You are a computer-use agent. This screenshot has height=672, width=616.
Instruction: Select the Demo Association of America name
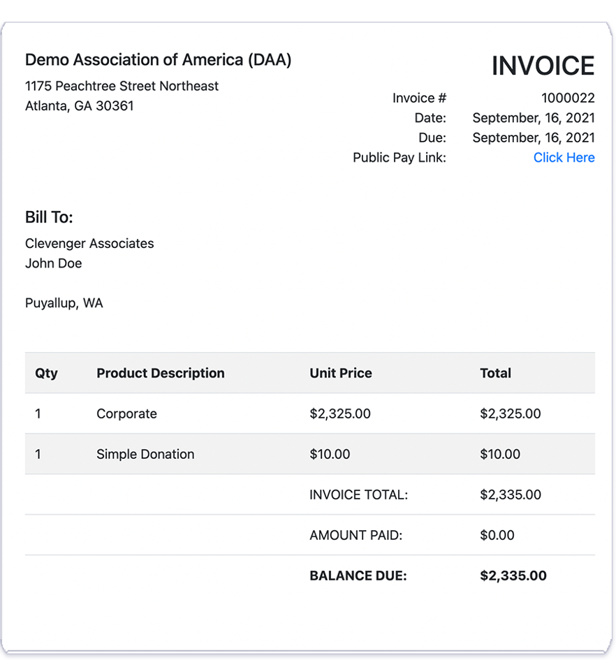tap(158, 60)
